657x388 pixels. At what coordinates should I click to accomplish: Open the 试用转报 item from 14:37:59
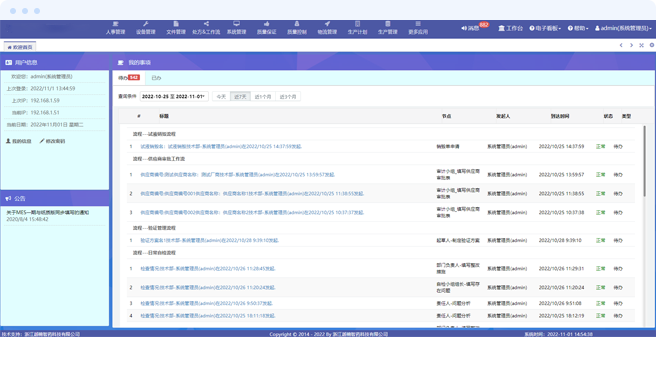click(221, 147)
